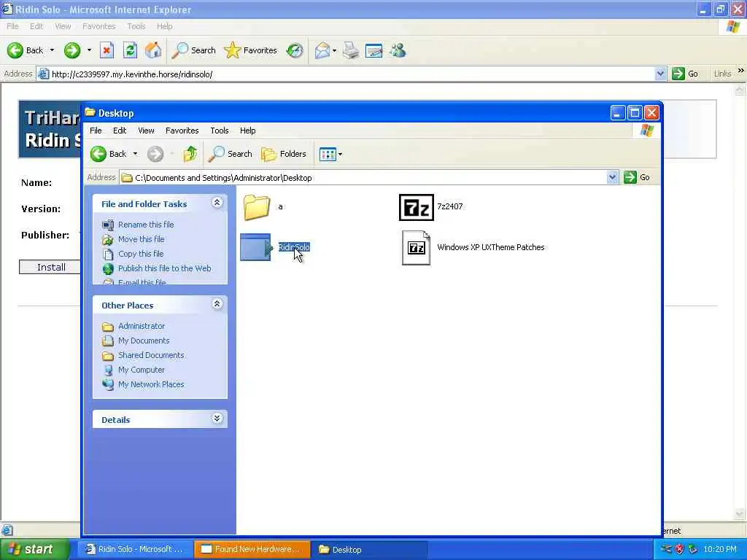Screen dimensions: 747x560
Task: Toggle Folders pane in Desktop window
Action: [x=284, y=154]
